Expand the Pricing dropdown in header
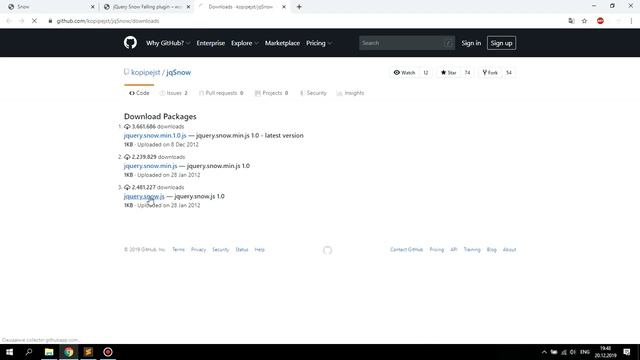 [319, 43]
